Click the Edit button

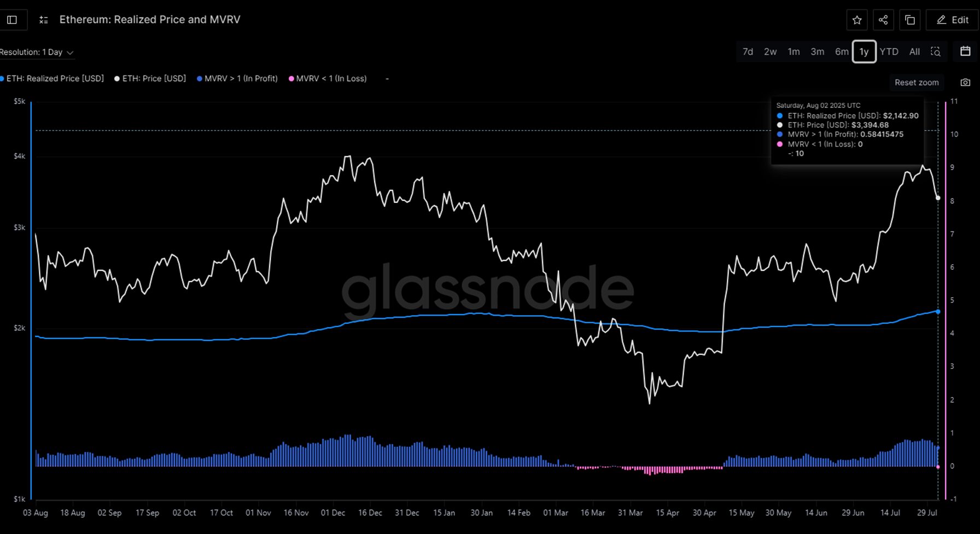click(952, 20)
